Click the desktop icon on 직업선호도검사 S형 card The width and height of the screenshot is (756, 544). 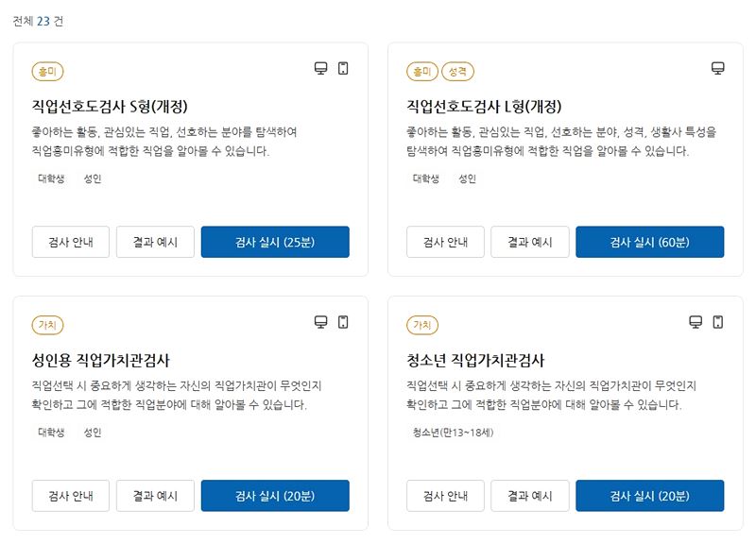point(318,68)
